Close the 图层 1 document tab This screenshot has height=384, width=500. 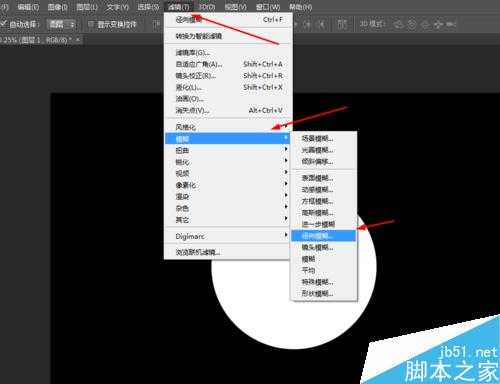(x=78, y=40)
